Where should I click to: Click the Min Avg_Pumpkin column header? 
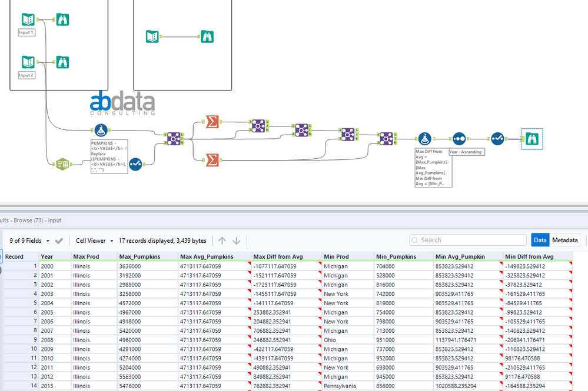pyautogui.click(x=468, y=256)
